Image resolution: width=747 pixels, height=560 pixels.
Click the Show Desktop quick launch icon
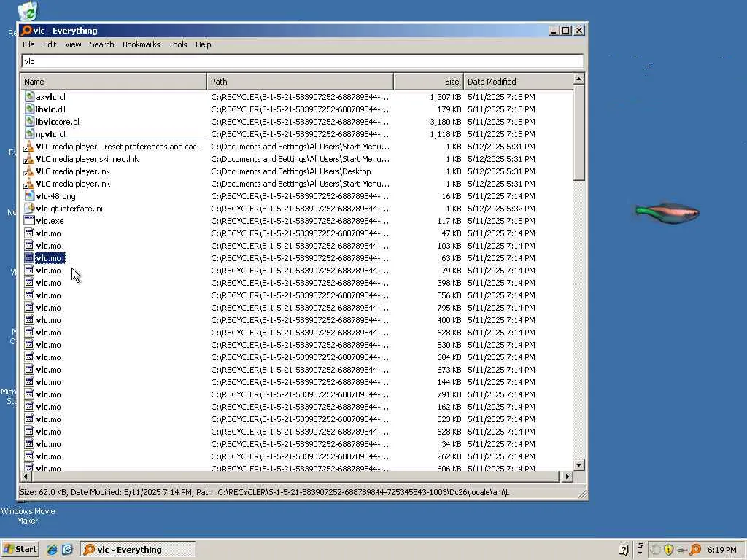[67, 550]
